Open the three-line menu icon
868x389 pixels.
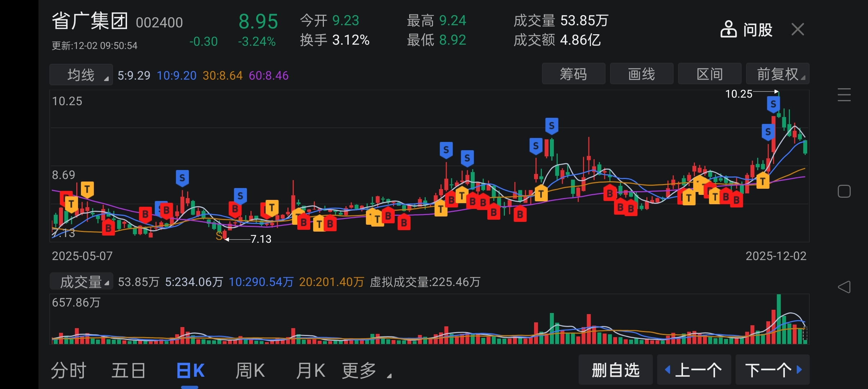click(844, 95)
